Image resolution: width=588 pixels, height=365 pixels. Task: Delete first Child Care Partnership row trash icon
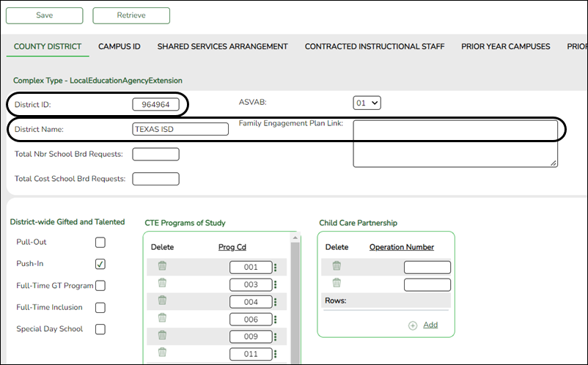pos(337,266)
